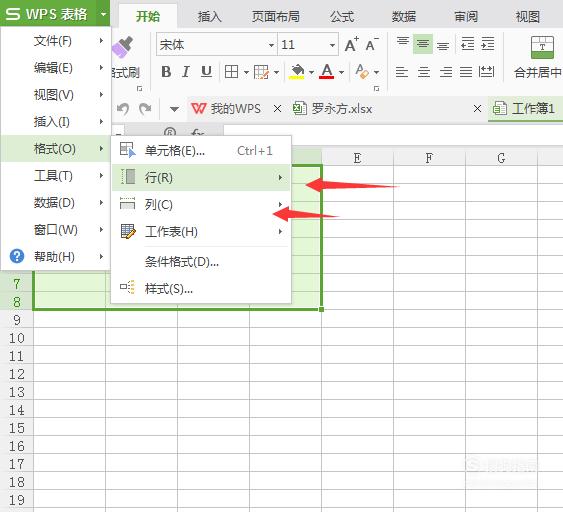Screen dimensions: 563x512
Task: Undo the last action
Action: [x=123, y=108]
